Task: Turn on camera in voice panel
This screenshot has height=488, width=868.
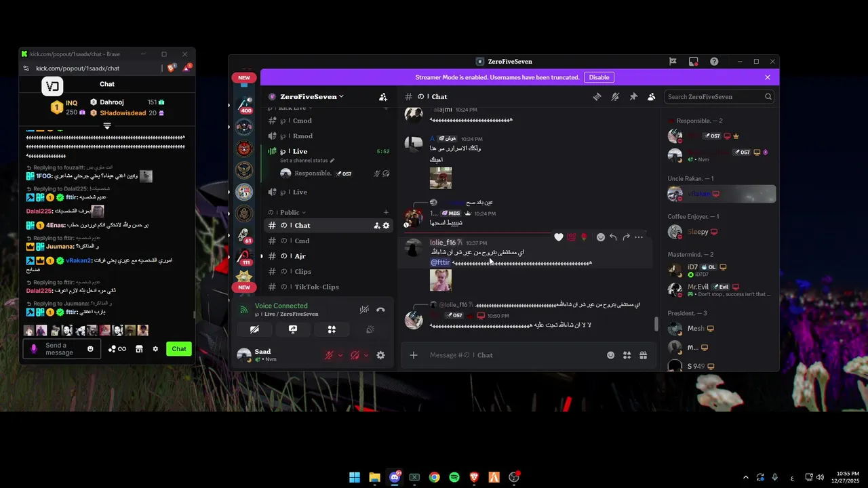Action: 254,329
